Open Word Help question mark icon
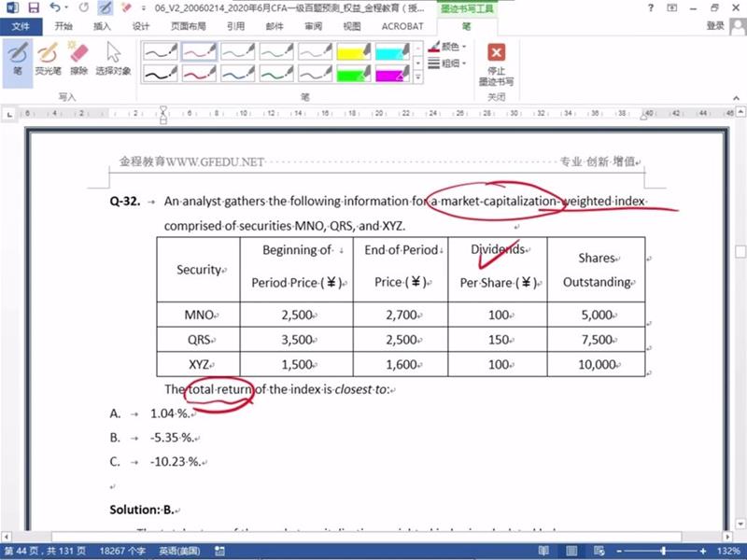 651,7
